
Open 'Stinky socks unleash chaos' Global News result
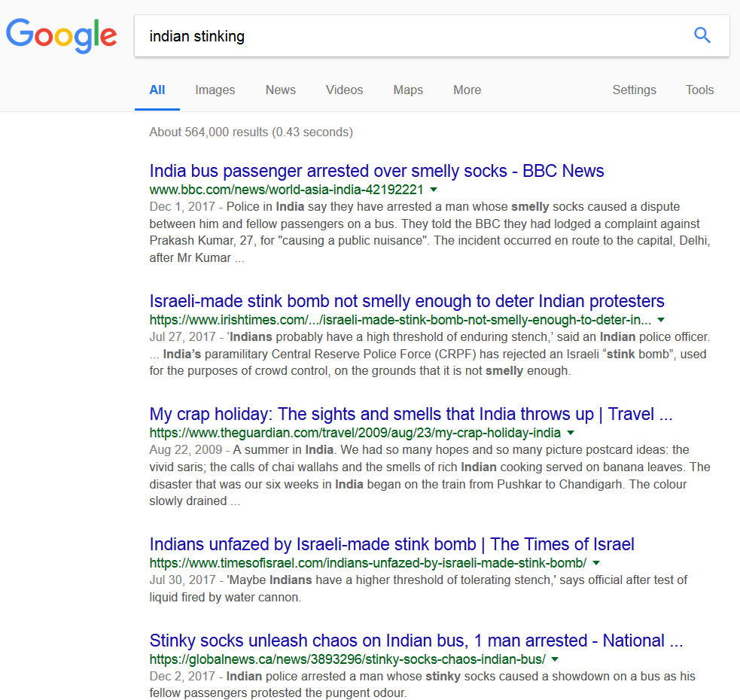click(416, 641)
